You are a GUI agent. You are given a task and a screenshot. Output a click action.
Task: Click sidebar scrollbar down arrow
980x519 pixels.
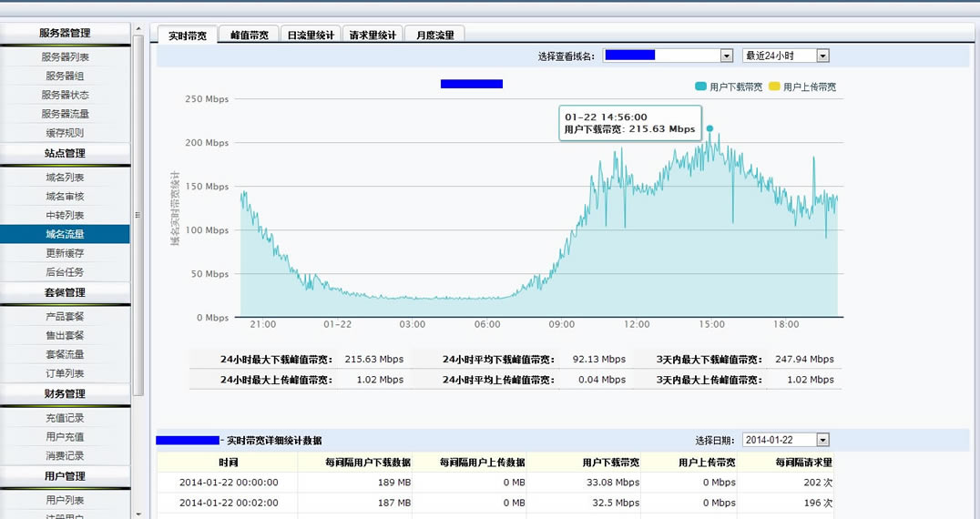point(138,514)
